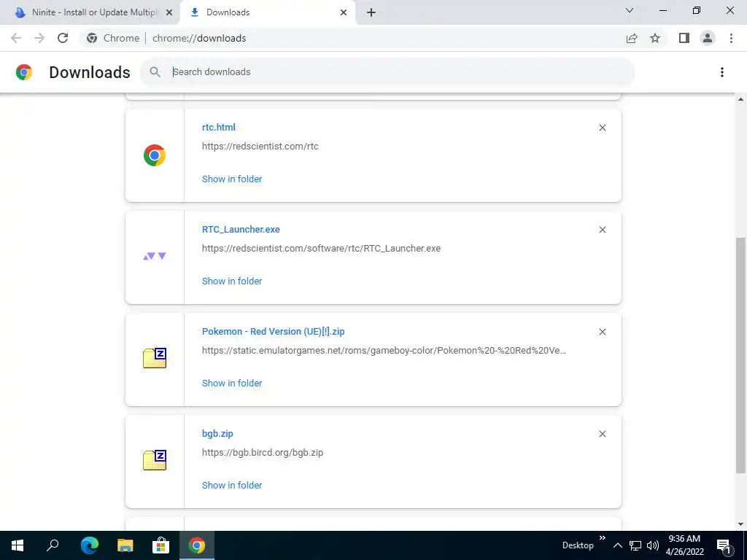Image resolution: width=747 pixels, height=560 pixels.
Task: Click the scrollbar up arrow
Action: pyautogui.click(x=740, y=99)
